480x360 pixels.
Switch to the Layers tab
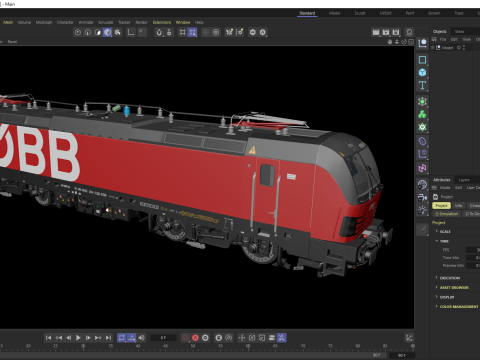464,180
